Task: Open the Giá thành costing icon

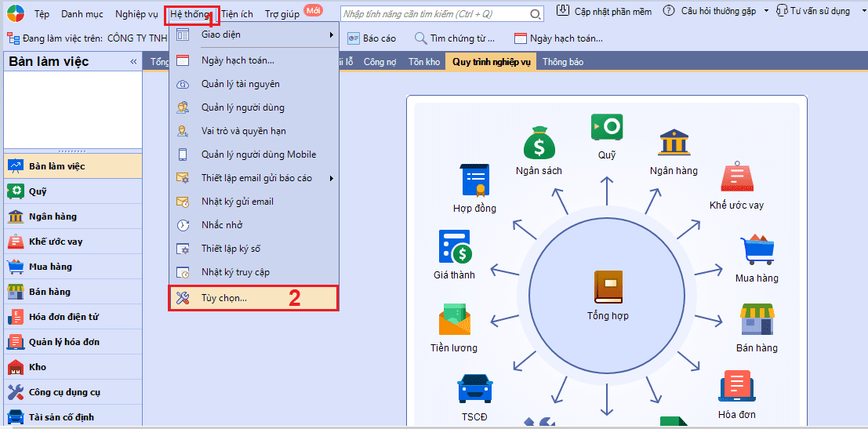Action: click(x=454, y=247)
